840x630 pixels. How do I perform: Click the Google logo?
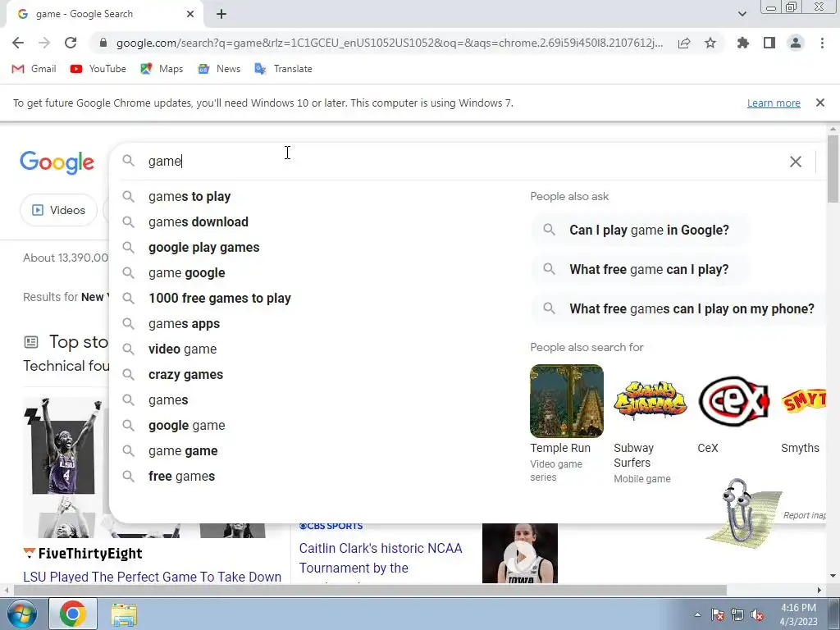[x=57, y=162]
